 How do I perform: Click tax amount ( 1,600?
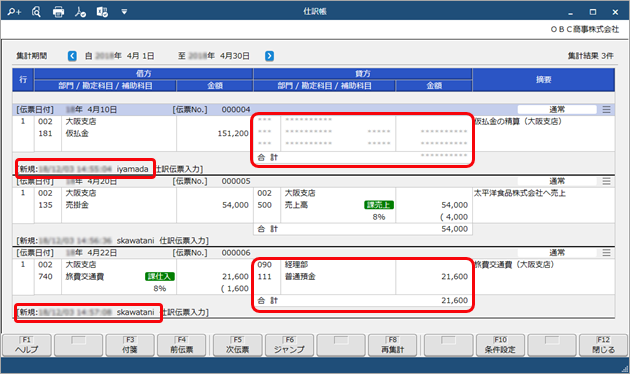click(235, 288)
